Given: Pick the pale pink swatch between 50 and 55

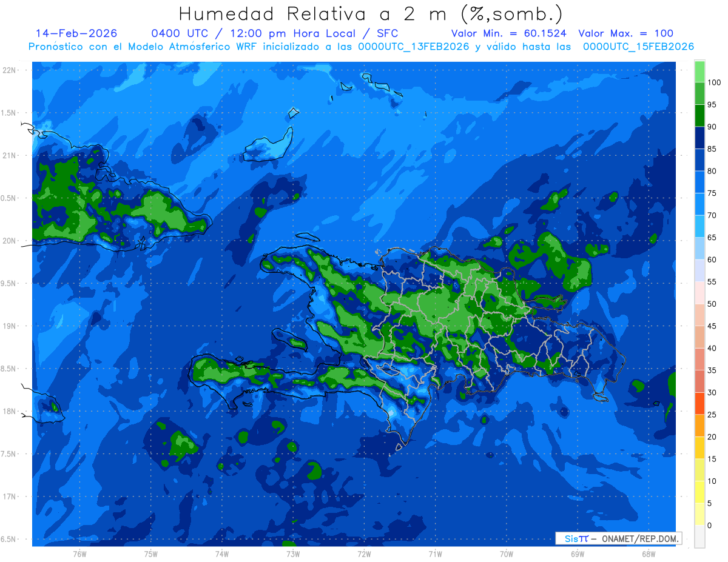Looking at the screenshot, I should [x=699, y=293].
